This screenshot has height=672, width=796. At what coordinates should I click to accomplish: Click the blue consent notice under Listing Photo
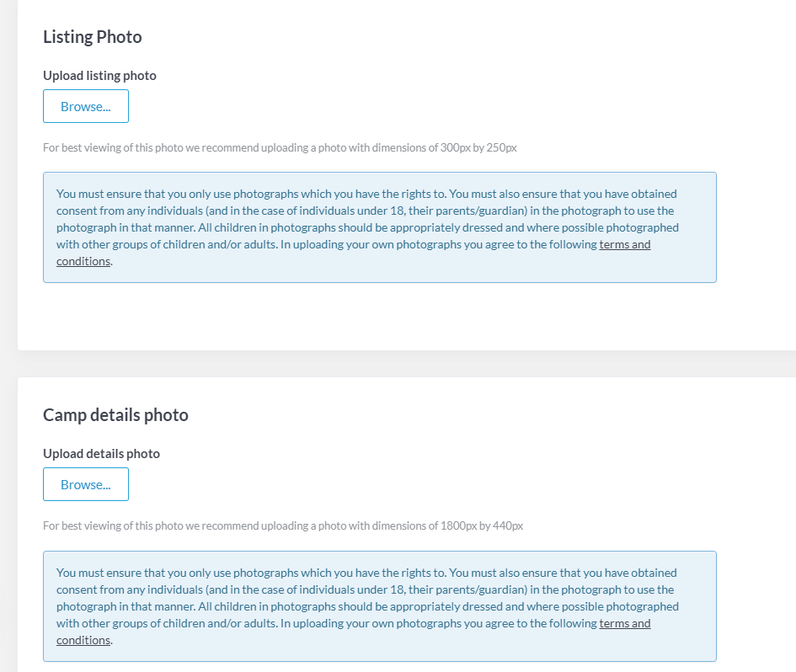coord(380,227)
